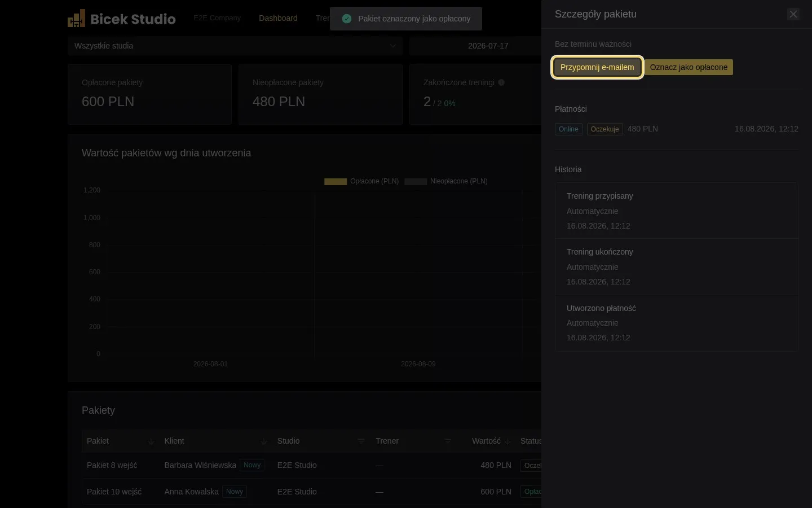
Task: Click the Nowy tag beside Anna Kowalska
Action: pos(235,492)
